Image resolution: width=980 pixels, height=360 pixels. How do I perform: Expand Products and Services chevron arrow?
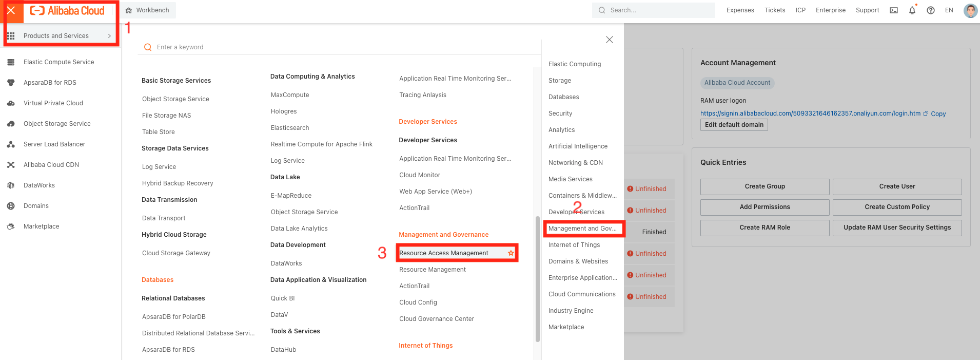click(109, 36)
